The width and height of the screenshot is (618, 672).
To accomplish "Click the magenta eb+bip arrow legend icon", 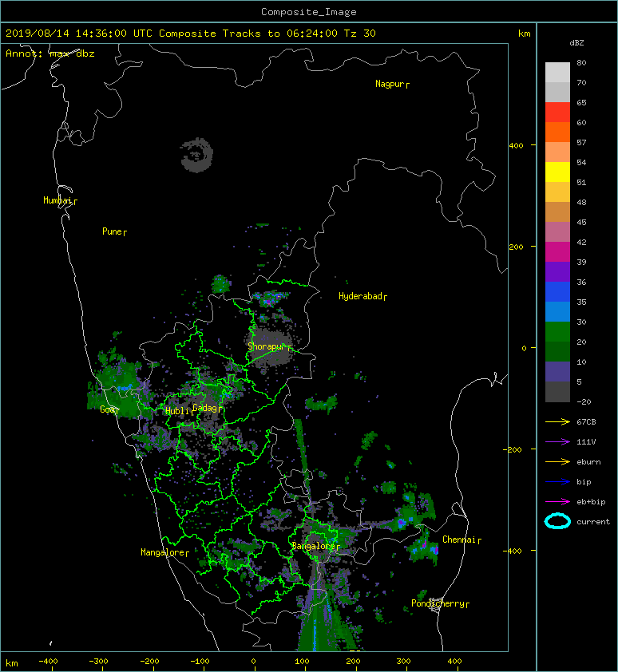I will (557, 502).
